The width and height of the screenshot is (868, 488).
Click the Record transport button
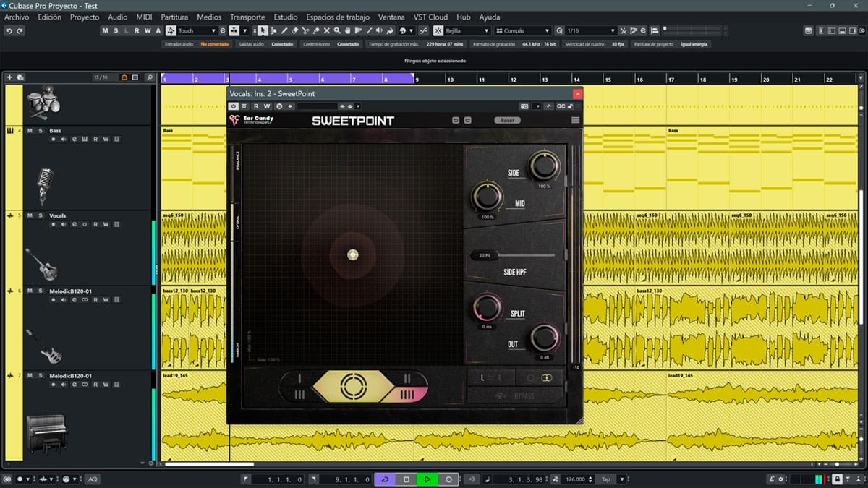point(448,479)
